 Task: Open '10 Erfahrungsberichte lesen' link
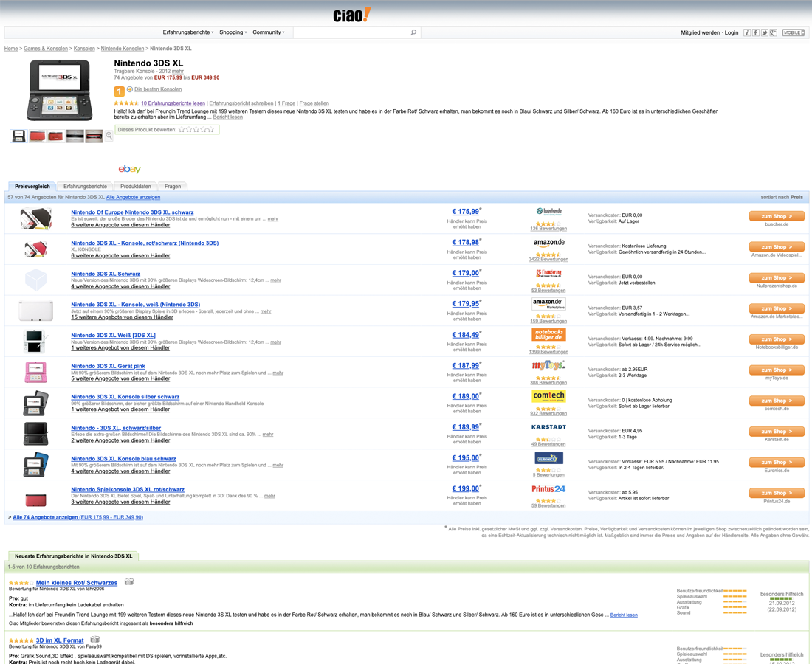point(173,103)
